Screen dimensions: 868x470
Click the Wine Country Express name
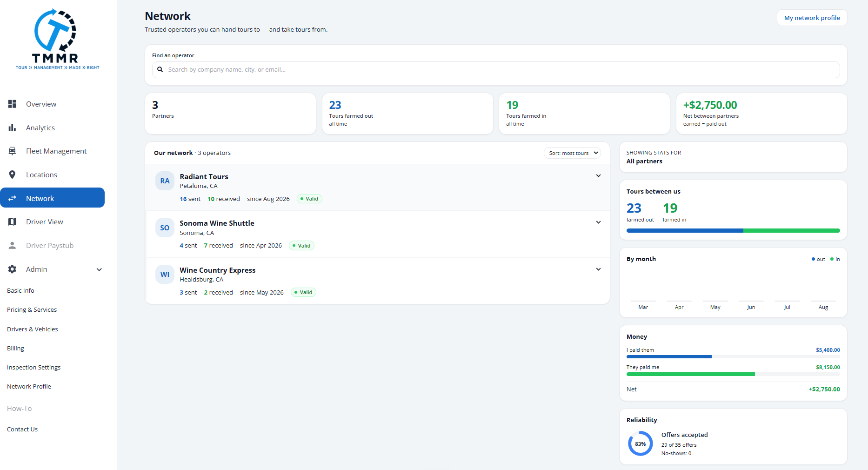pos(217,270)
